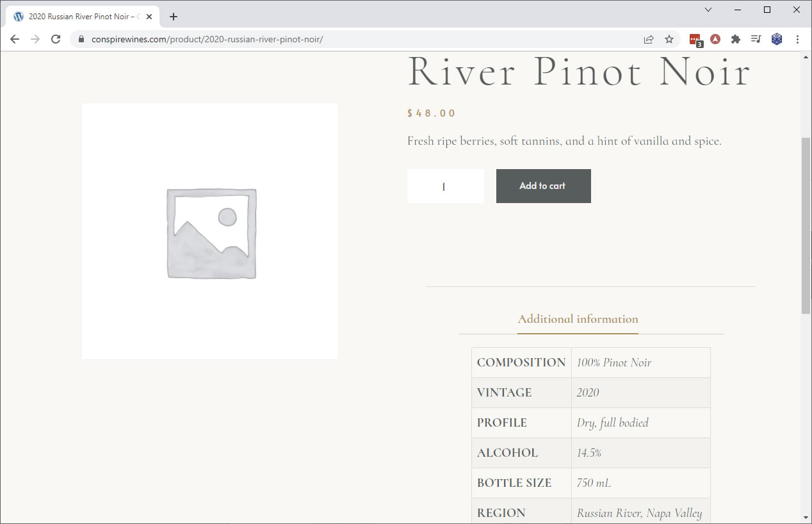Switch to Additional information tab
This screenshot has width=812, height=524.
coord(578,319)
